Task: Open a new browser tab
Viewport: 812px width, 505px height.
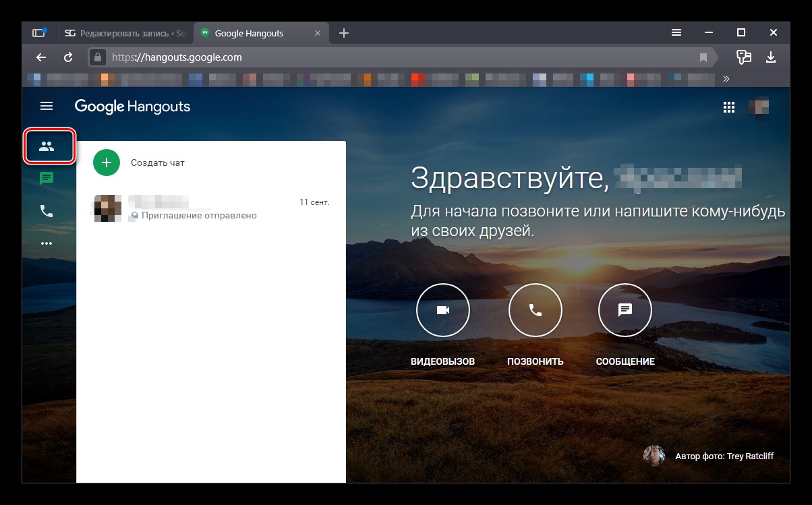Action: [x=344, y=33]
